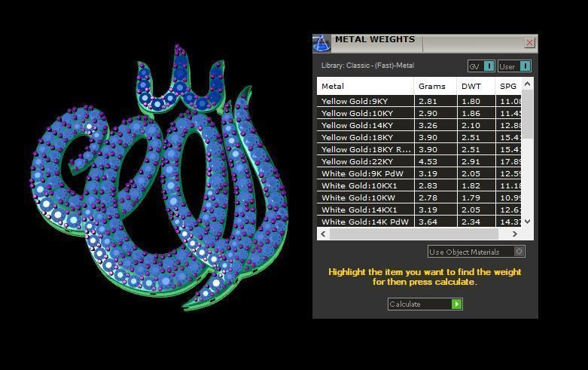Close the Metal Weights panel
The width and height of the screenshot is (588, 370).
(529, 43)
